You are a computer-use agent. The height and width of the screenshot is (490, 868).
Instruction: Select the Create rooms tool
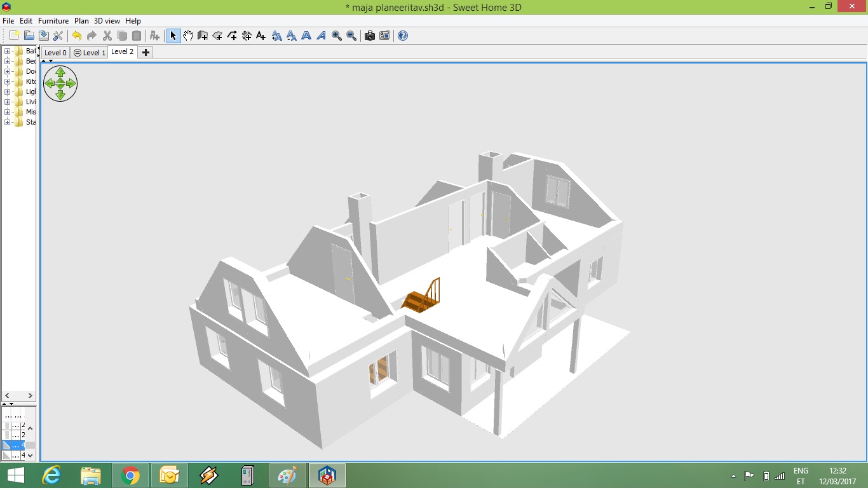point(217,36)
